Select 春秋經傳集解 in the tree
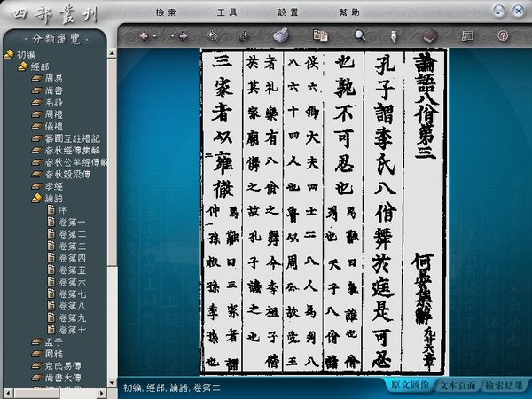The width and height of the screenshot is (532, 399). 73,151
